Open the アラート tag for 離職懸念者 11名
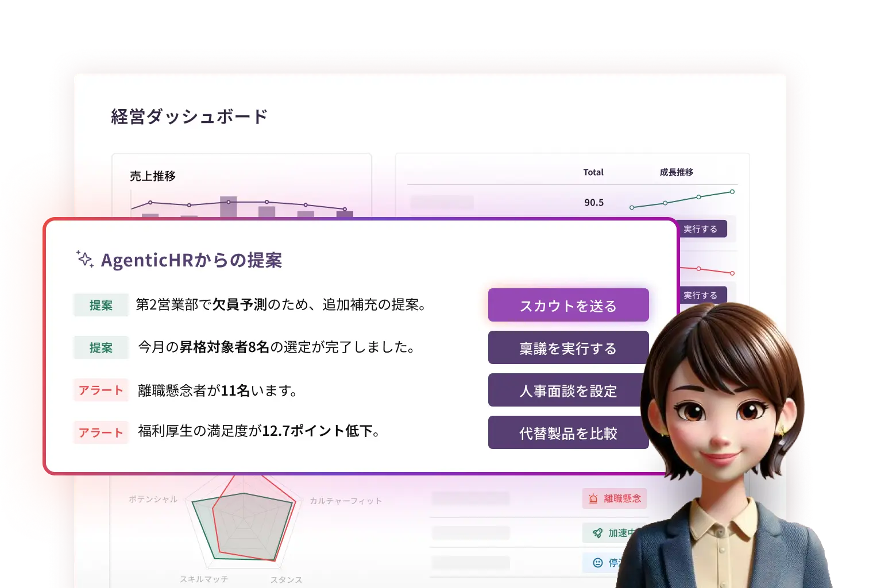This screenshot has width=896, height=588. pos(101,390)
